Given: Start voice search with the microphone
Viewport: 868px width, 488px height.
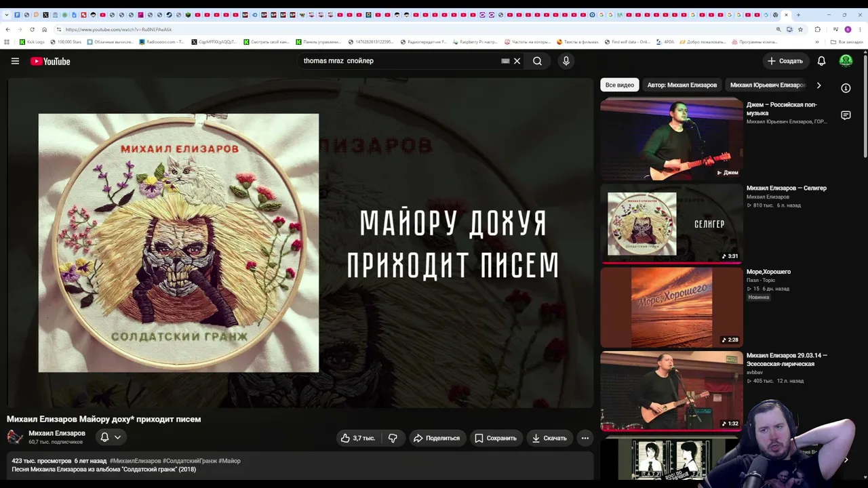Looking at the screenshot, I should coord(566,61).
